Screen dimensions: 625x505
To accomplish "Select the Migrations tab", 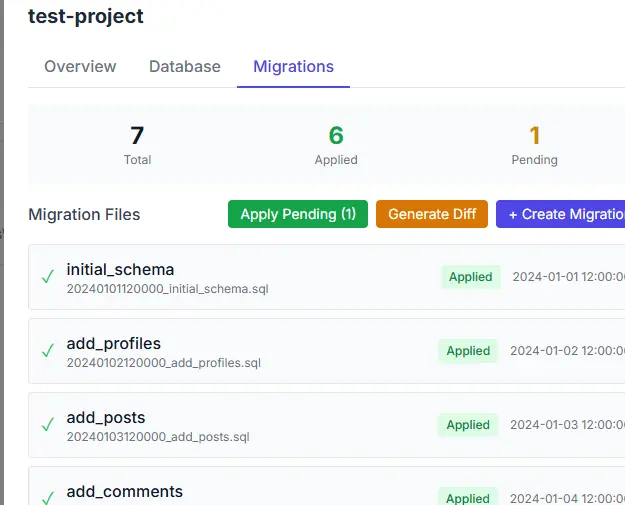I will [293, 67].
